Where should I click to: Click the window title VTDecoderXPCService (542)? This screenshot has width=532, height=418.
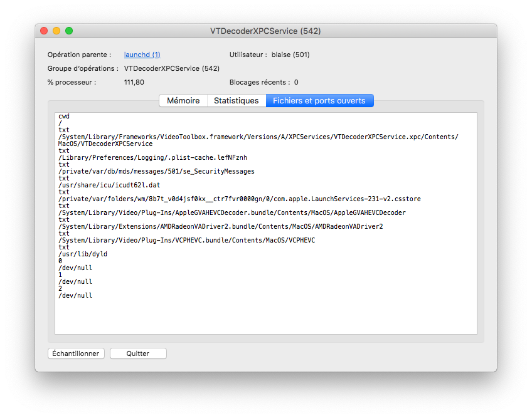(x=265, y=31)
